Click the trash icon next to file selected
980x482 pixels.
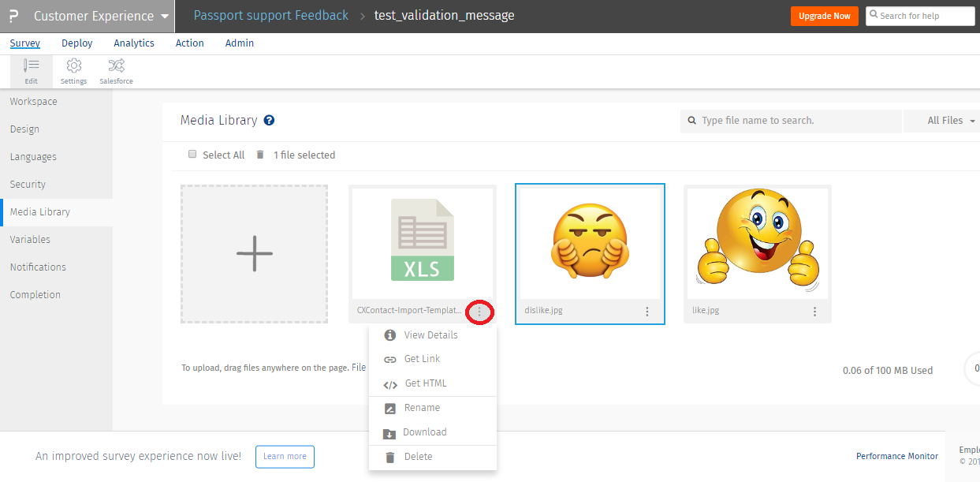coord(260,155)
